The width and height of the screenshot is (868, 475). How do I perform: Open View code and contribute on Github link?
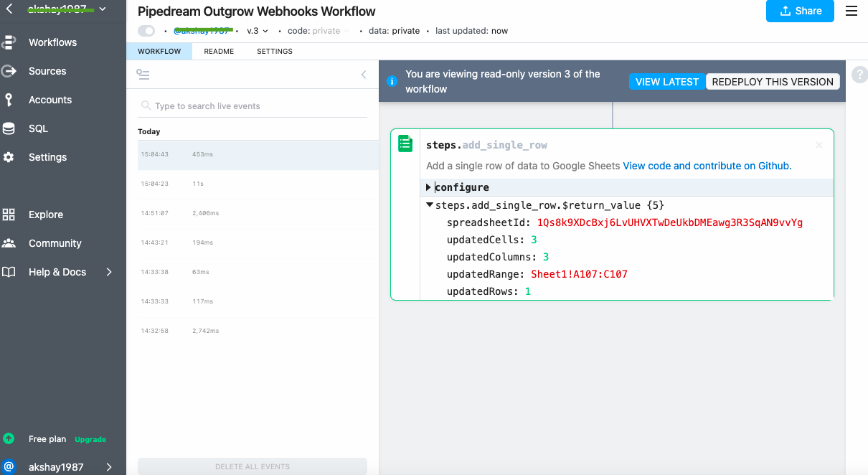(707, 166)
